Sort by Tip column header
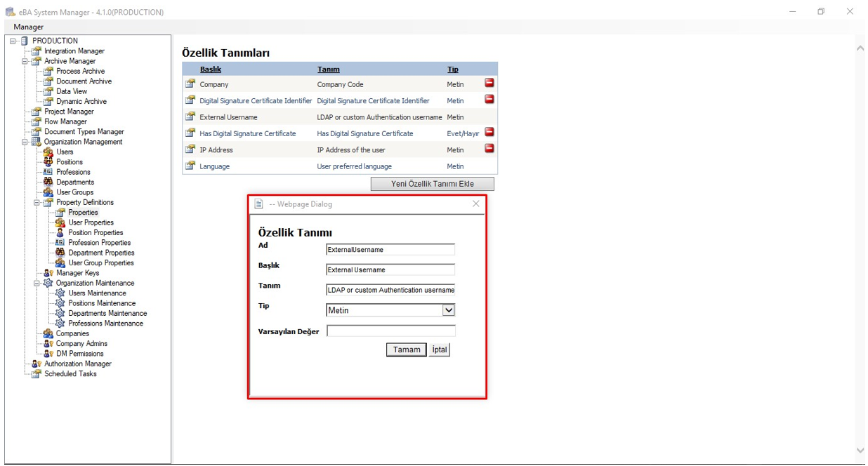The height and width of the screenshot is (466, 868). point(453,69)
